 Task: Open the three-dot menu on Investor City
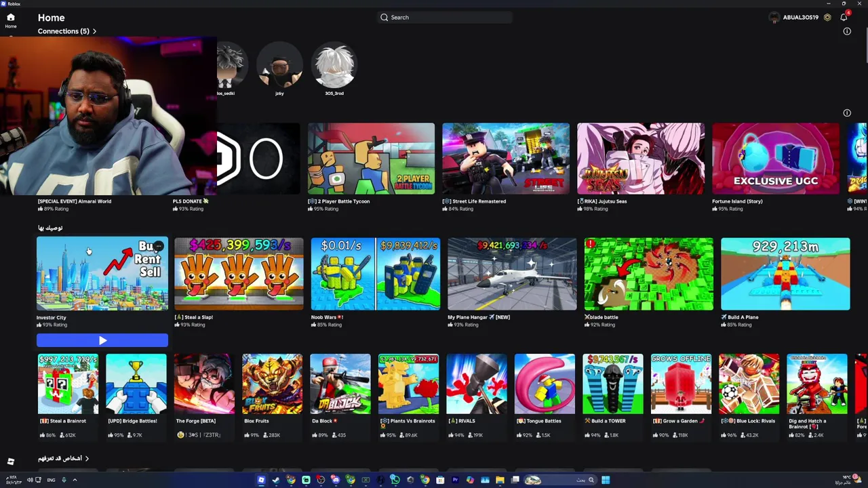click(x=158, y=246)
